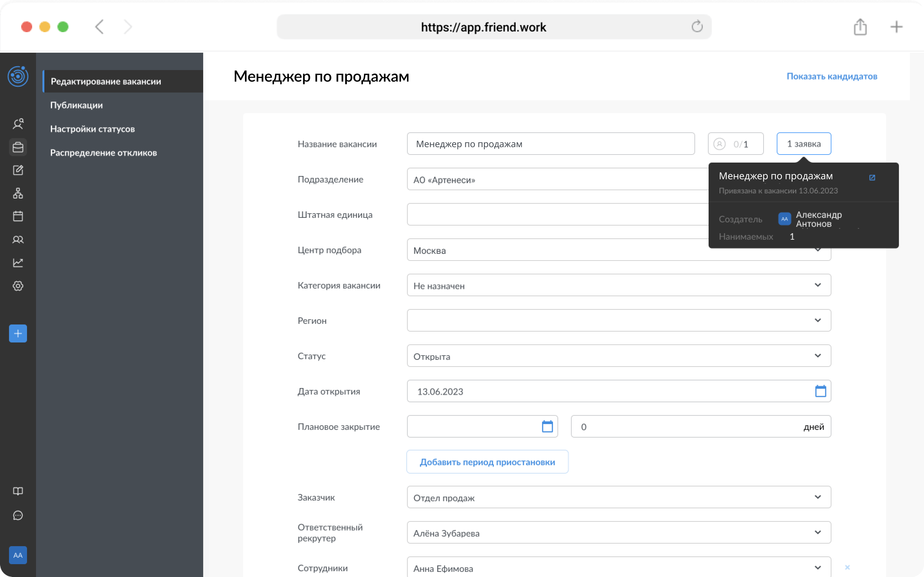
Task: Open Подразделение field АО «Артенеси»
Action: (557, 179)
